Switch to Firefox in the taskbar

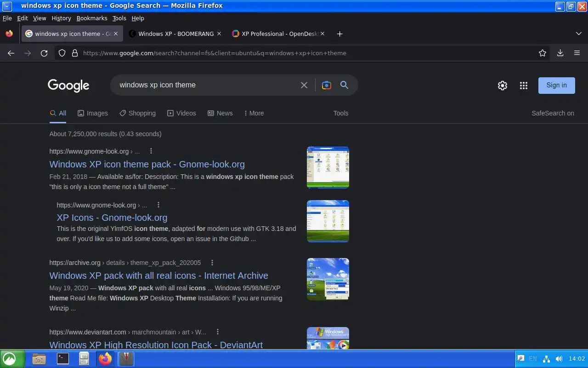(105, 359)
